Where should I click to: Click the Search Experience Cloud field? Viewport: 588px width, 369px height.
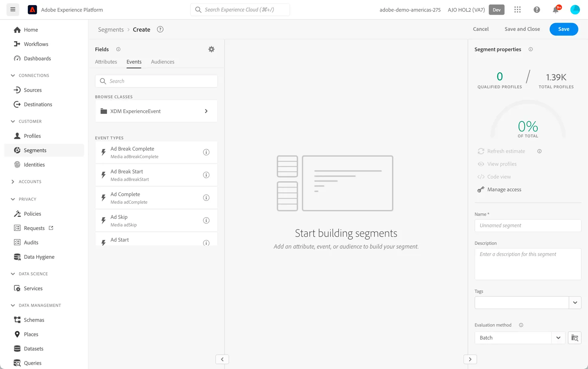(x=240, y=10)
